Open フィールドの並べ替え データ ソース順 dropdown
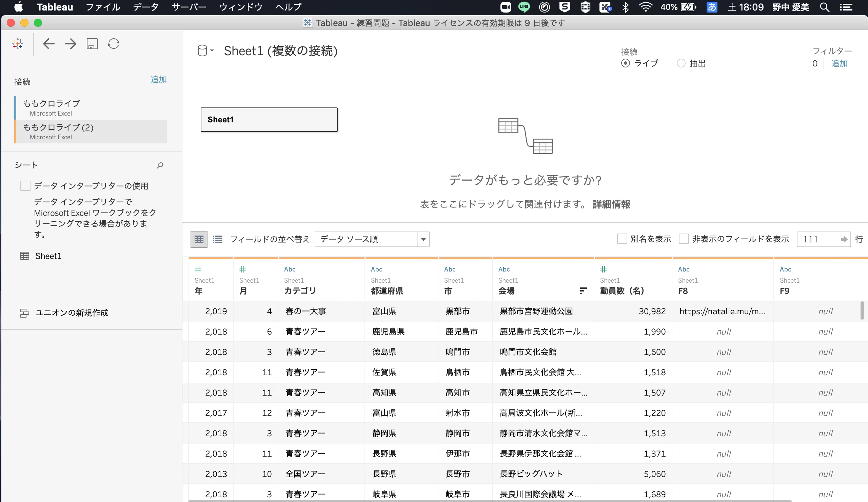The image size is (868, 502). pos(372,239)
